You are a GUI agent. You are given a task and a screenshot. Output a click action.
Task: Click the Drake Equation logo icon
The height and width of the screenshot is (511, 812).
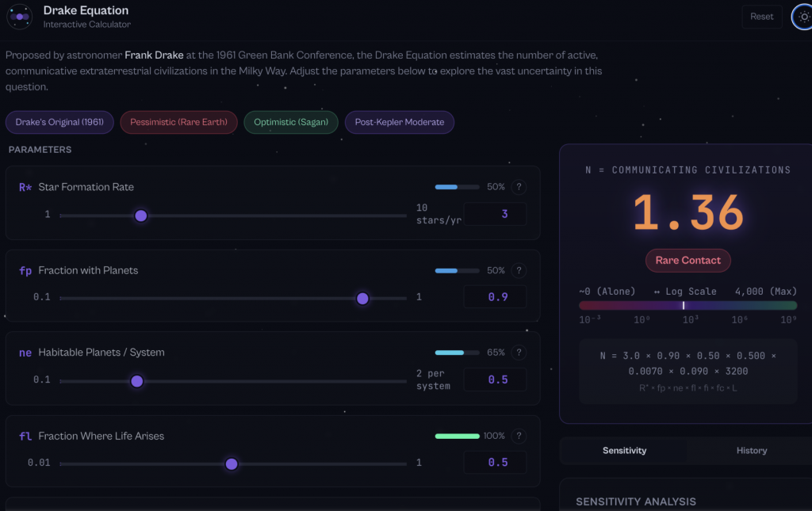click(19, 16)
